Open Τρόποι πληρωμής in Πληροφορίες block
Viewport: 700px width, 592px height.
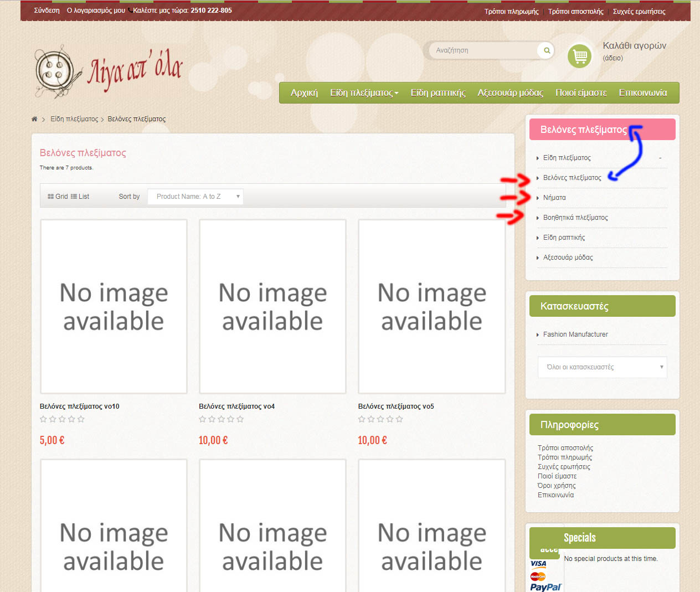[x=565, y=457]
